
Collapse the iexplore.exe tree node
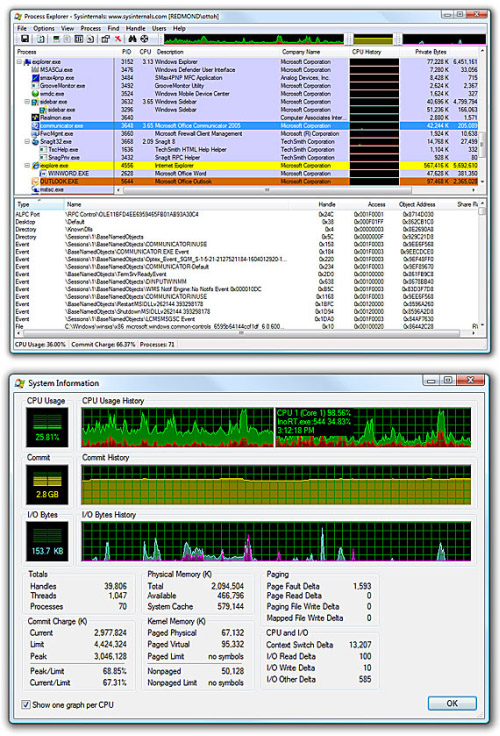pos(27,166)
